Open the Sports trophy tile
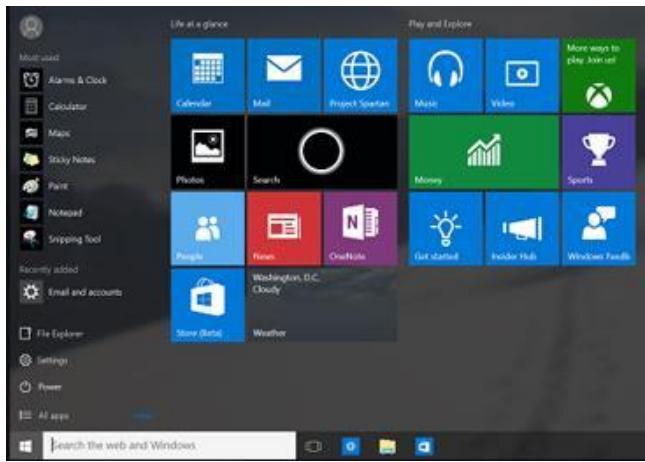645x462 pixels. (599, 152)
